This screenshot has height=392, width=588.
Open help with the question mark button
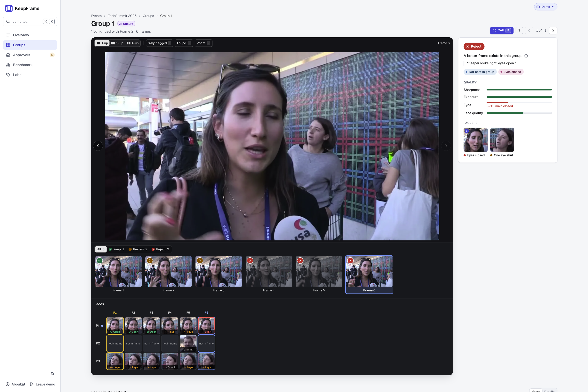coord(519,31)
